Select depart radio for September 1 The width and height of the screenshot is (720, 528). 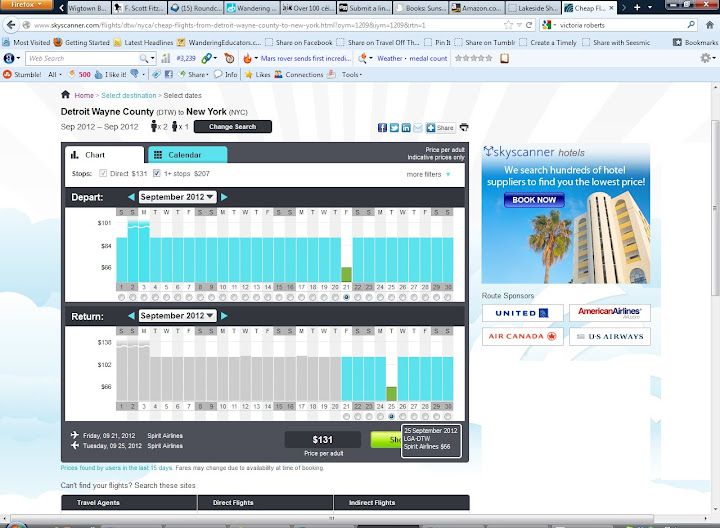pyautogui.click(x=121, y=298)
